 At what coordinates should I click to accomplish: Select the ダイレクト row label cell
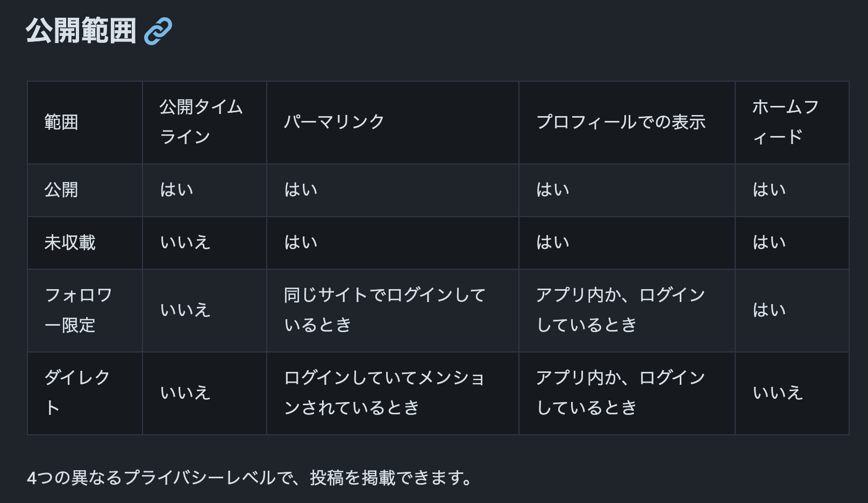click(85, 393)
